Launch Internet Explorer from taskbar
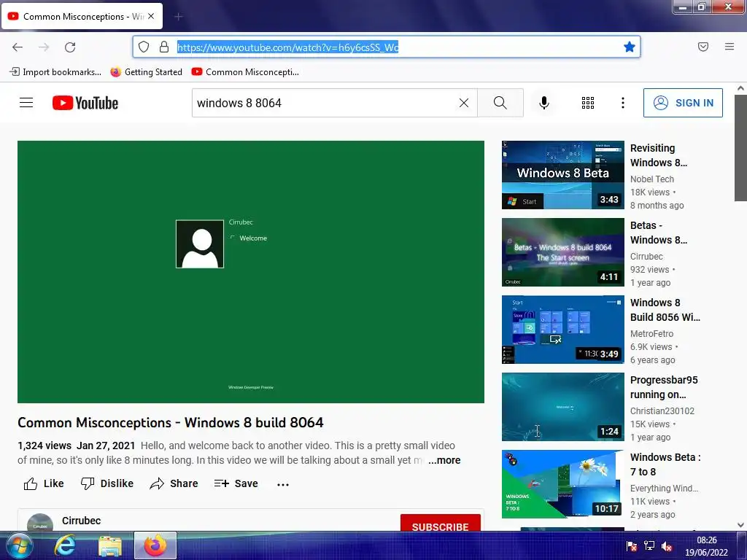 (x=65, y=545)
